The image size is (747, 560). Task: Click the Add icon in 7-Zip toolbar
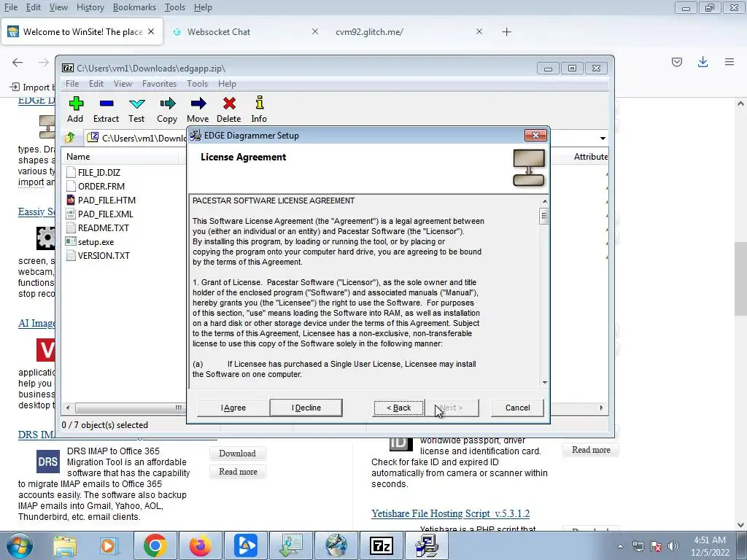75,109
